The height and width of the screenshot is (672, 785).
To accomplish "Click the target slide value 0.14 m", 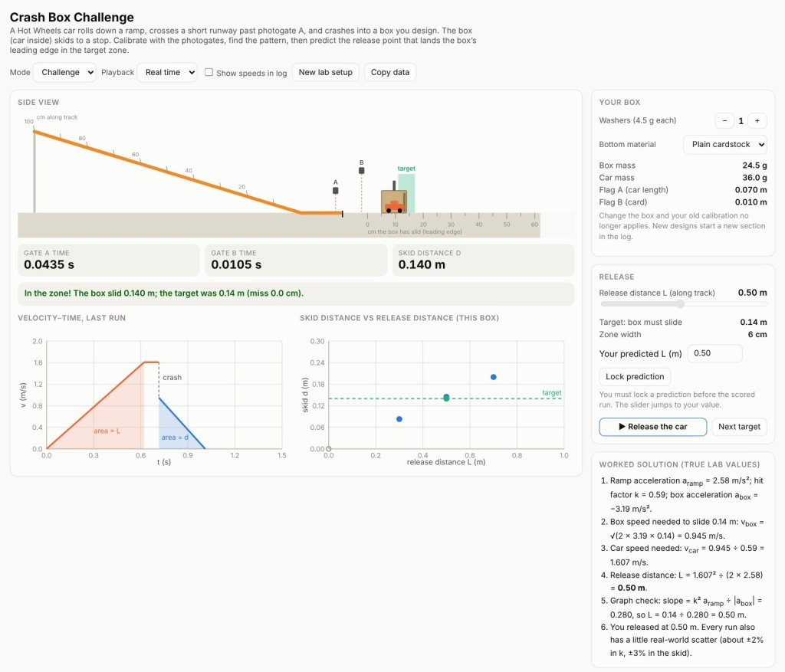I will (754, 323).
